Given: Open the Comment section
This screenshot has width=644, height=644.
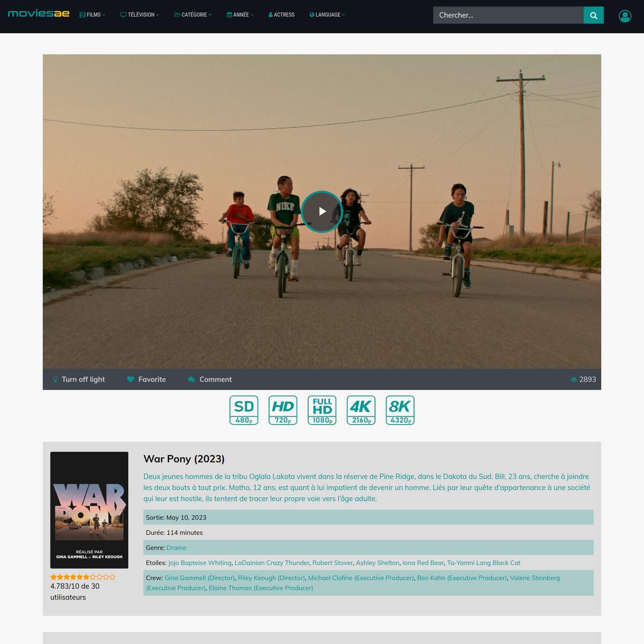Looking at the screenshot, I should click(210, 379).
